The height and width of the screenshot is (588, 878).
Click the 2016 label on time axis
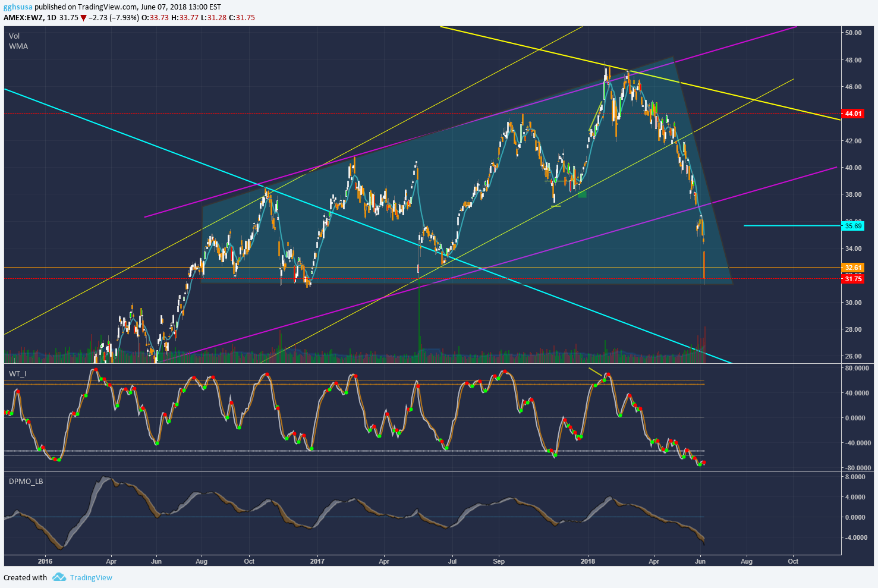tap(45, 561)
